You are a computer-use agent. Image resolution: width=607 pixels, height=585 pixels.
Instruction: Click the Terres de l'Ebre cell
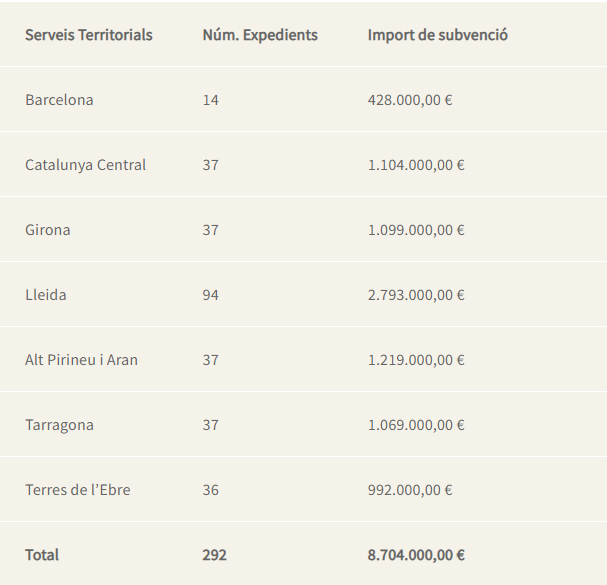pos(78,490)
